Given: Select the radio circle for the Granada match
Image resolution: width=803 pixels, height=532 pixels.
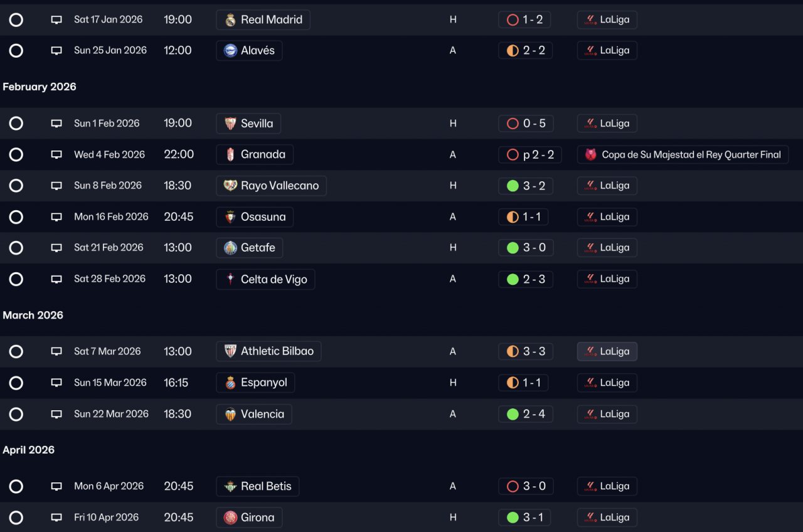Looking at the screenshot, I should pos(16,154).
